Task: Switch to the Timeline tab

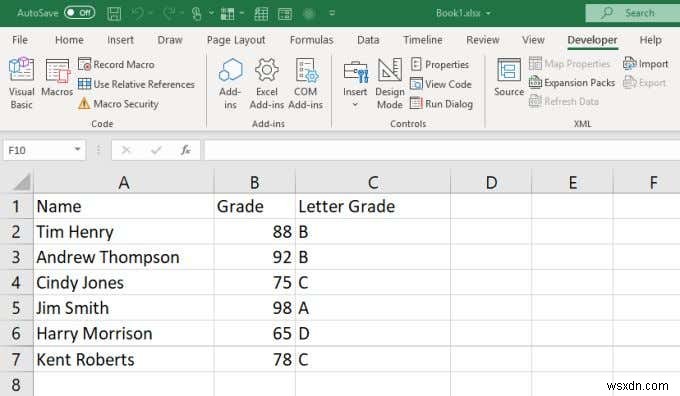Action: (423, 40)
